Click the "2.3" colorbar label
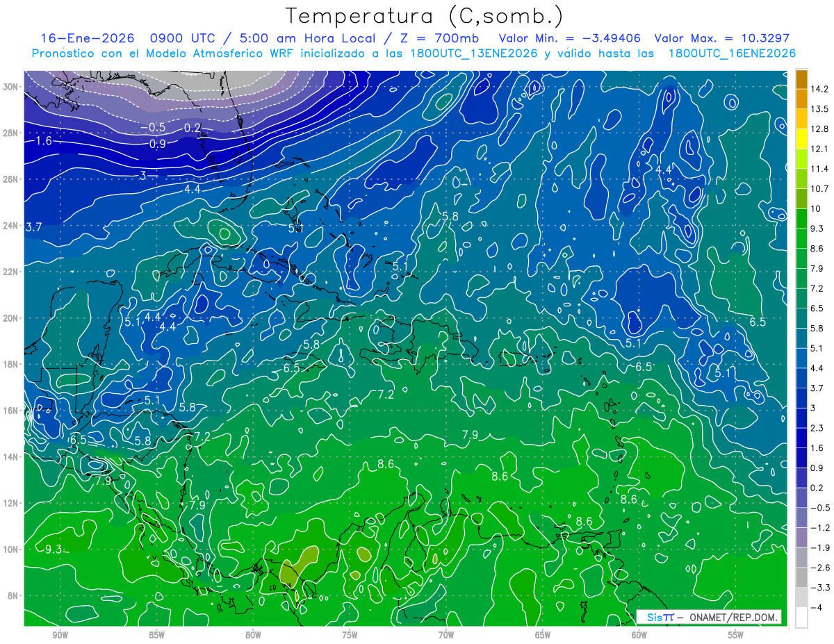The height and width of the screenshot is (644, 834). [817, 428]
